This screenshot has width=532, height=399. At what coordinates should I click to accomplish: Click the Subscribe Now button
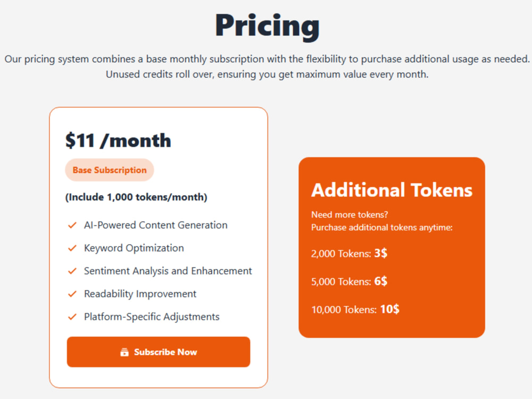159,352
